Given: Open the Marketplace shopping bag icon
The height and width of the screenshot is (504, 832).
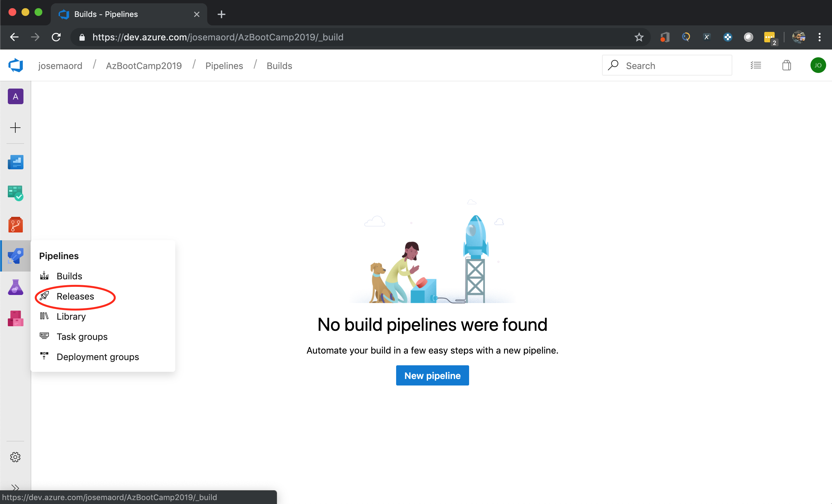Looking at the screenshot, I should pos(786,65).
